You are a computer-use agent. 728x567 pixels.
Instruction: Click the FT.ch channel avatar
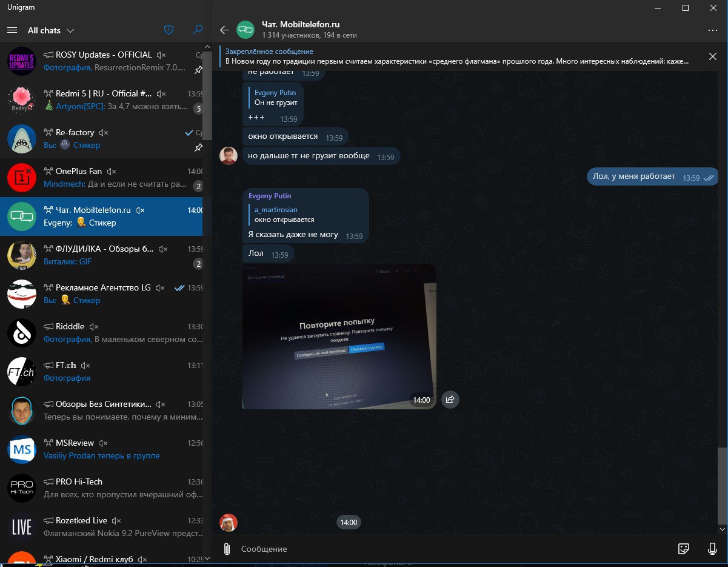coord(22,372)
